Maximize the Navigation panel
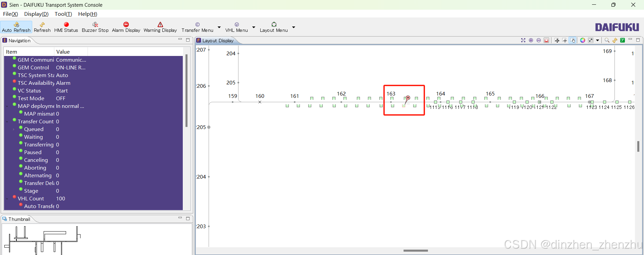Viewport: 644px width, 255px height. [188, 40]
